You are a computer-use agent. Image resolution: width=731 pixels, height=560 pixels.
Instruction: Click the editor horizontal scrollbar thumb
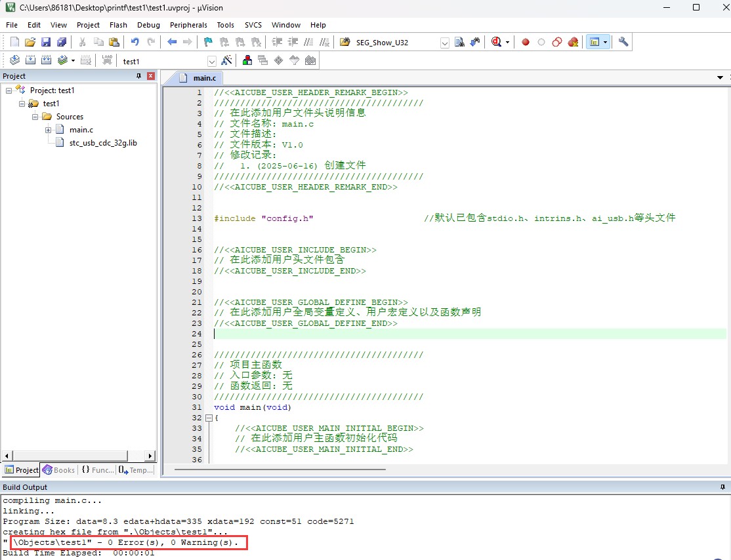click(280, 470)
